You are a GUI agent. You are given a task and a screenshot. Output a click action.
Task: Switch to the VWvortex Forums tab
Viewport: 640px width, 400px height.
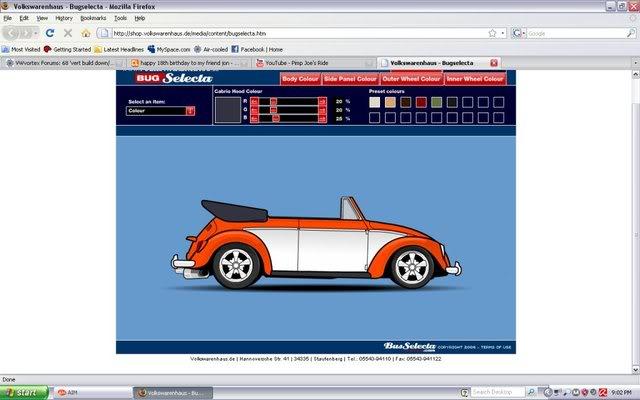pos(63,63)
